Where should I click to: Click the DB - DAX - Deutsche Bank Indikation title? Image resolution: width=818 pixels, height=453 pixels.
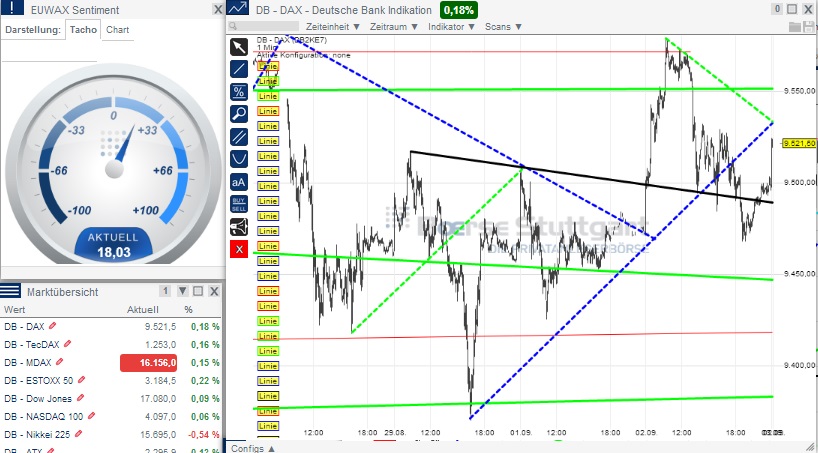(343, 10)
